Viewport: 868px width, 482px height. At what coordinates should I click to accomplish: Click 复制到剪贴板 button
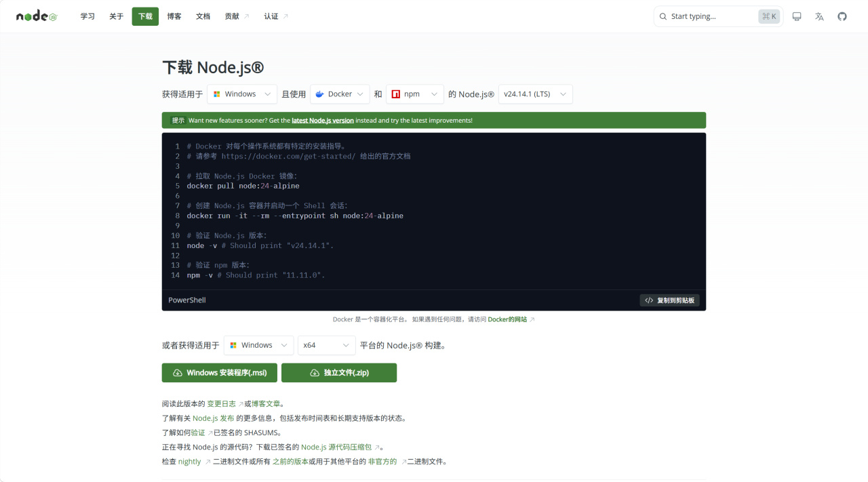tap(669, 300)
